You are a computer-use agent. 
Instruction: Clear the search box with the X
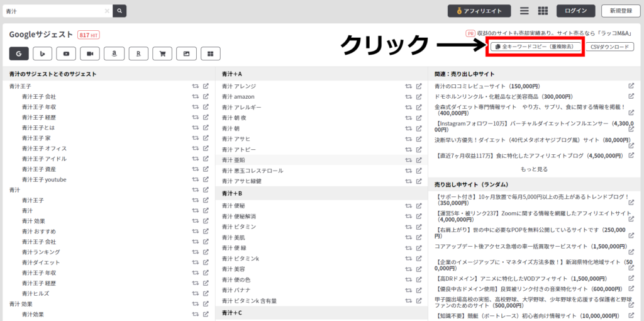pyautogui.click(x=107, y=11)
